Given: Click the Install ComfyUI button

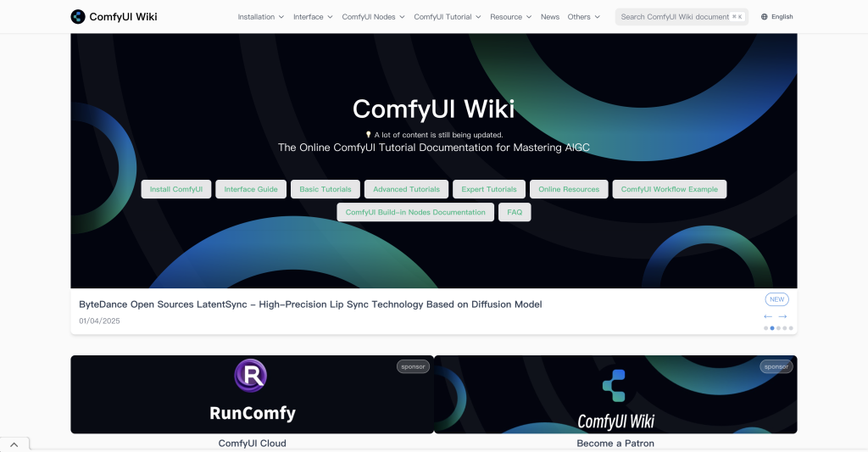Looking at the screenshot, I should coord(176,189).
